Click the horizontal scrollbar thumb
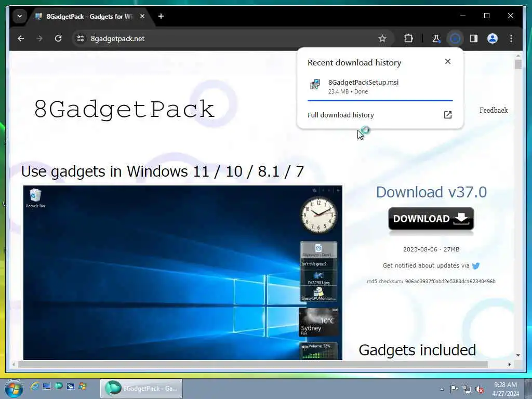The image size is (532, 399). [253, 364]
